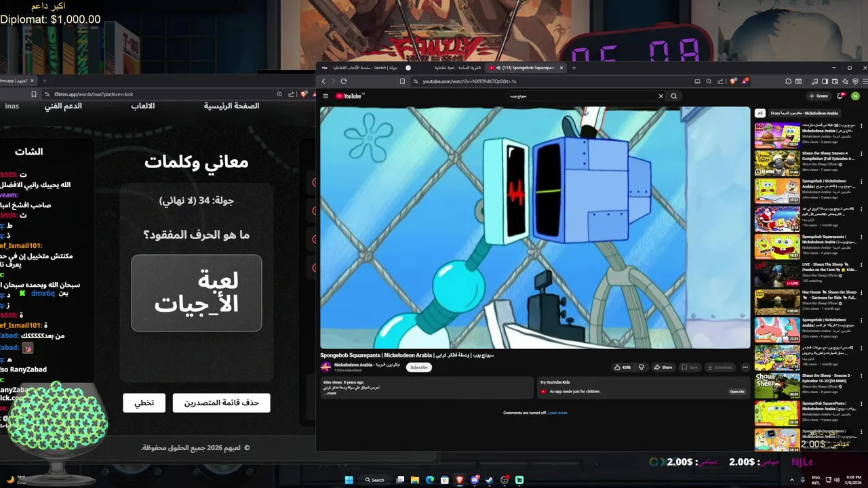The width and height of the screenshot is (868, 488).
Task: Open YouTube Create menu
Action: [x=819, y=96]
